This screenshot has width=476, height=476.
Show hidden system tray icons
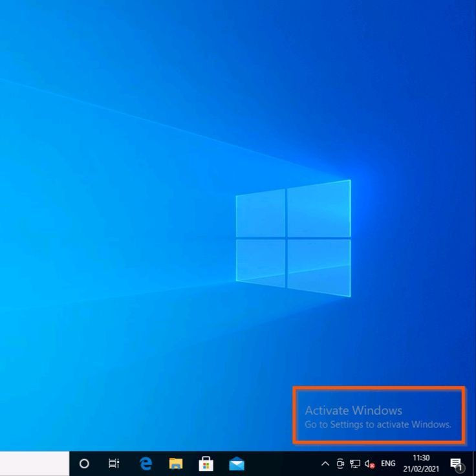[x=325, y=464]
